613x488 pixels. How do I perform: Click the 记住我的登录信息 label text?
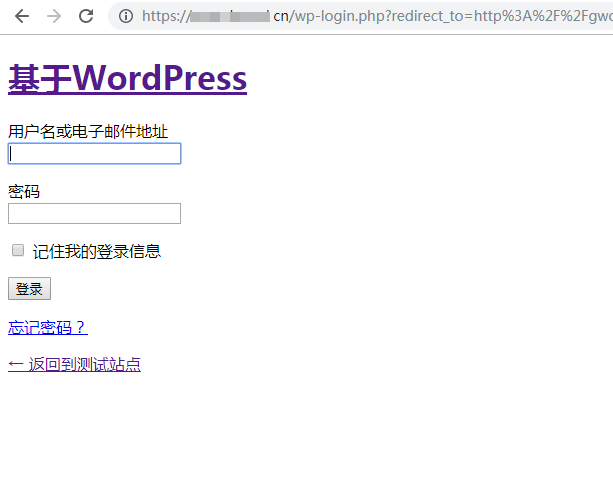[x=97, y=251]
